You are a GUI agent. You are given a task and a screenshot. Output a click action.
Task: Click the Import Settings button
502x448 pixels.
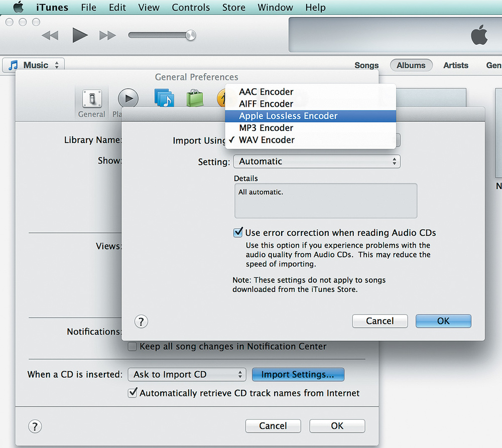pyautogui.click(x=298, y=374)
